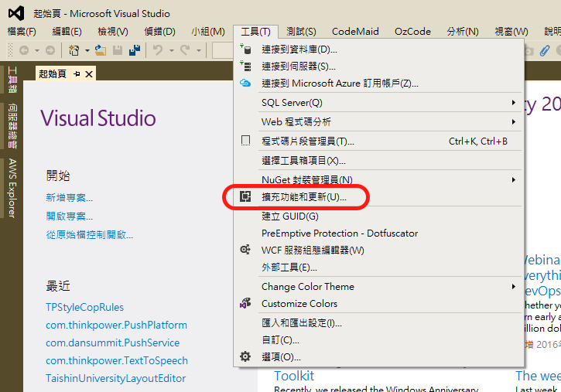Click the server icon beside 連接到伺服器
The image size is (561, 392).
(246, 66)
